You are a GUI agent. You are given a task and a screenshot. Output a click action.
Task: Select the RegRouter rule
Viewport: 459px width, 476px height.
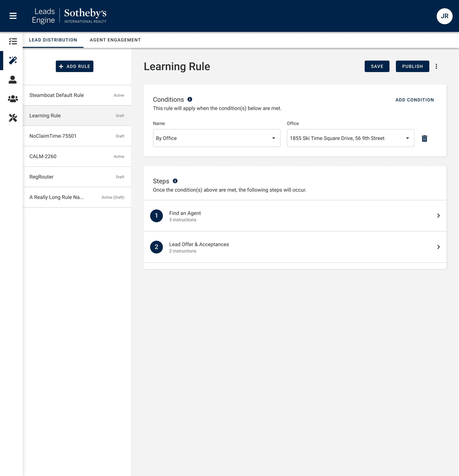point(77,177)
